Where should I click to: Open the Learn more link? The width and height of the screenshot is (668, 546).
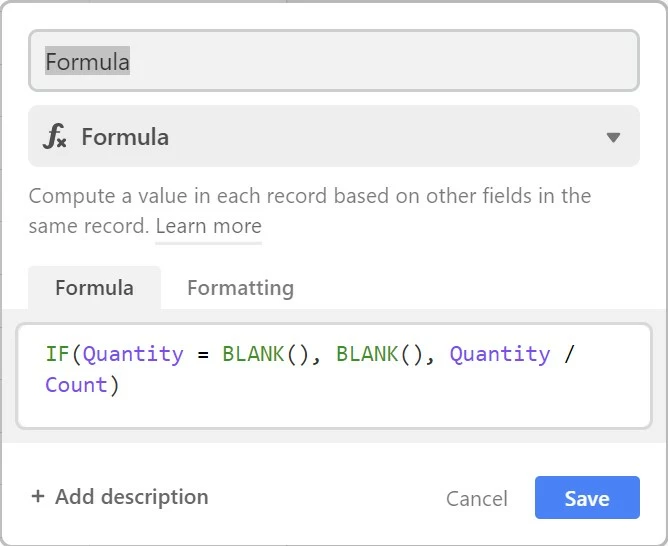click(x=208, y=226)
